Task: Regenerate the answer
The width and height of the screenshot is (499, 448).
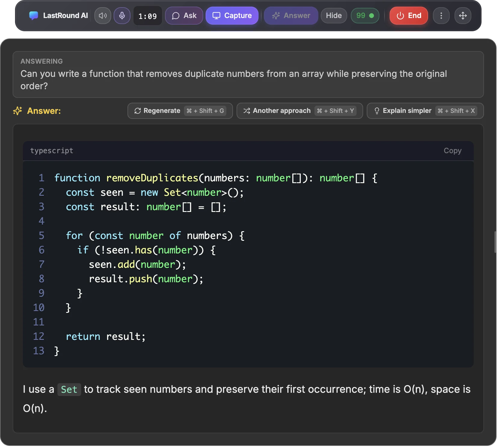Action: click(180, 111)
